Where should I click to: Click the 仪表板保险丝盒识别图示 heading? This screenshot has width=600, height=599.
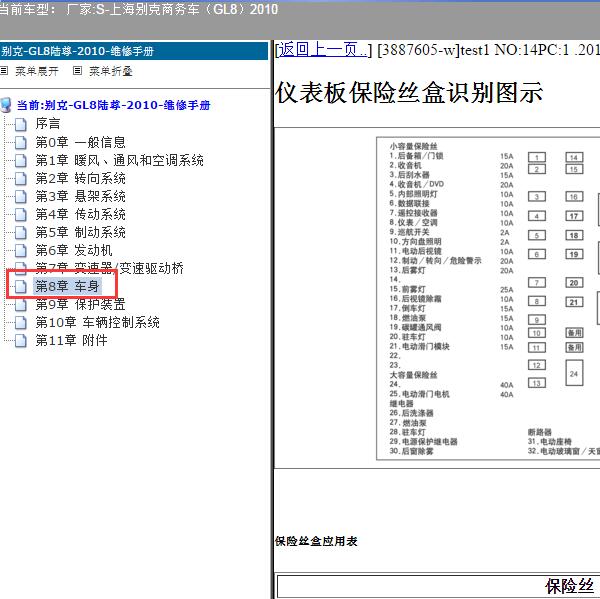[409, 93]
